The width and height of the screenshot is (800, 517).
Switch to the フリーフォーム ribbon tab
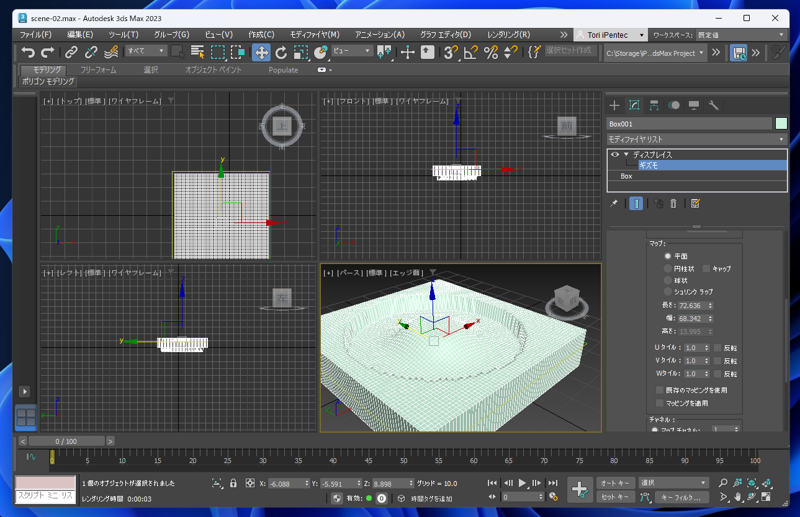tap(98, 70)
